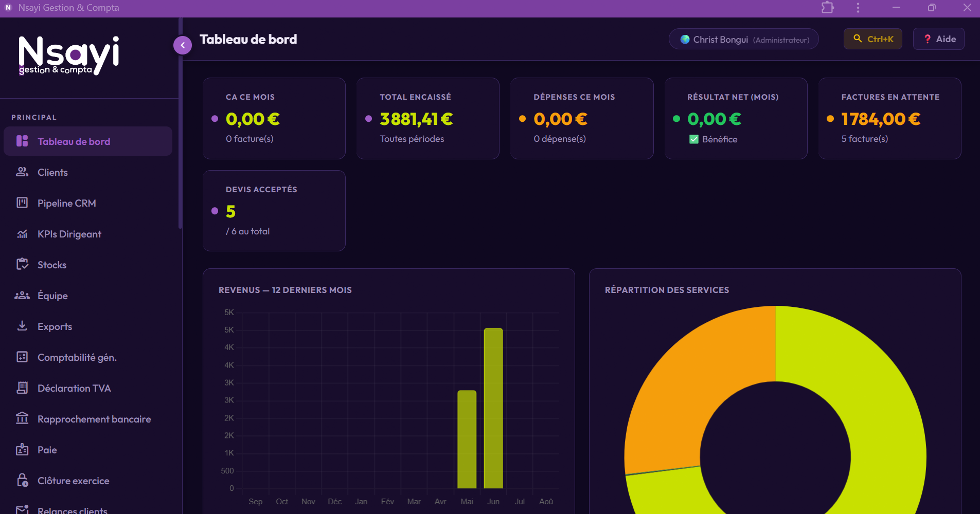Click the 'Toutes périodes' label

[x=412, y=139]
